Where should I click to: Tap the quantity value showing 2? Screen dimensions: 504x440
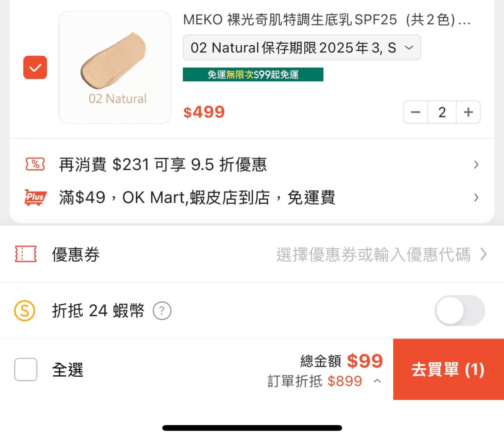coord(442,112)
